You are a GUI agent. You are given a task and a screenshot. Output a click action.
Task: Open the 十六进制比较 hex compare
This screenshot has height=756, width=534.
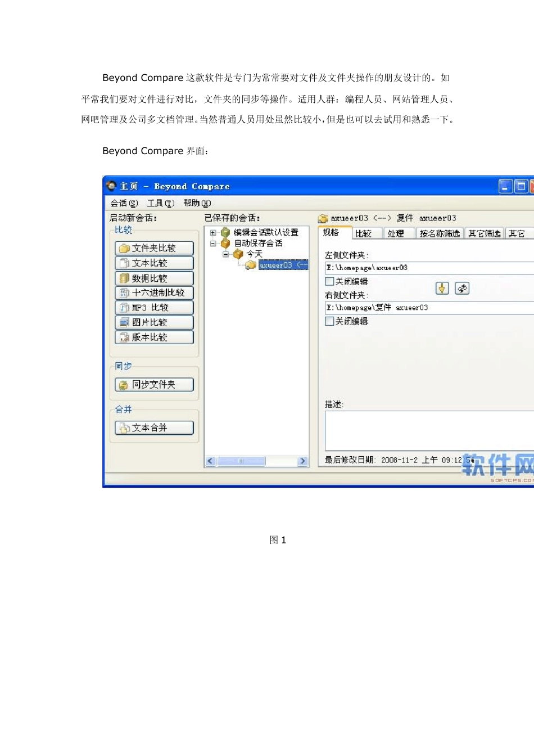(154, 292)
